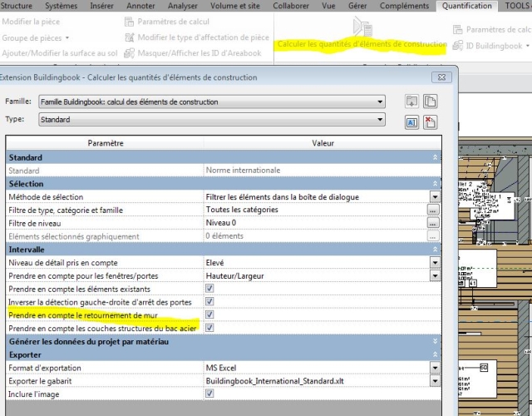This screenshot has height=416, width=532.
Task: Open the Famille dropdown
Action: pyautogui.click(x=212, y=102)
